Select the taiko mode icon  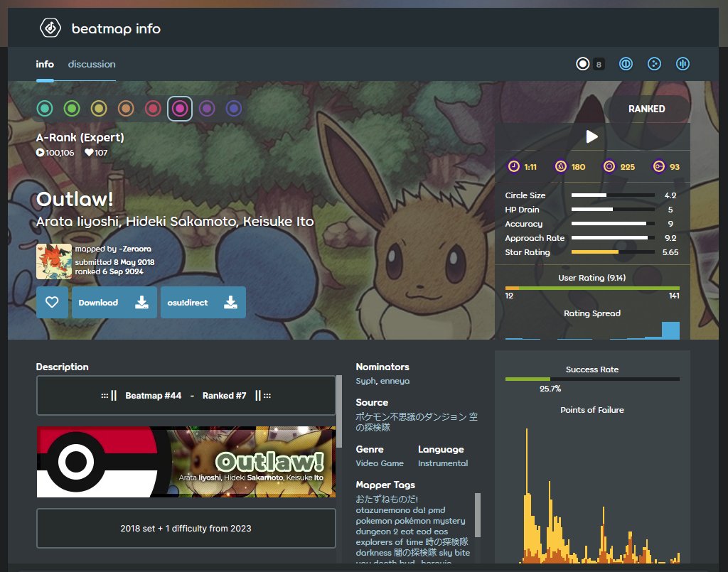click(626, 63)
